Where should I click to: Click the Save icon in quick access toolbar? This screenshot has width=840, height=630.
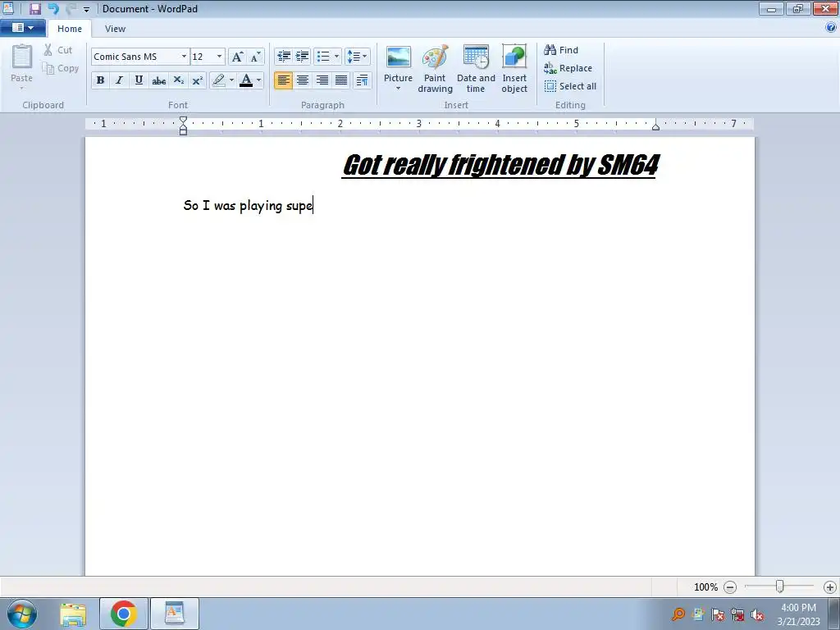click(34, 8)
